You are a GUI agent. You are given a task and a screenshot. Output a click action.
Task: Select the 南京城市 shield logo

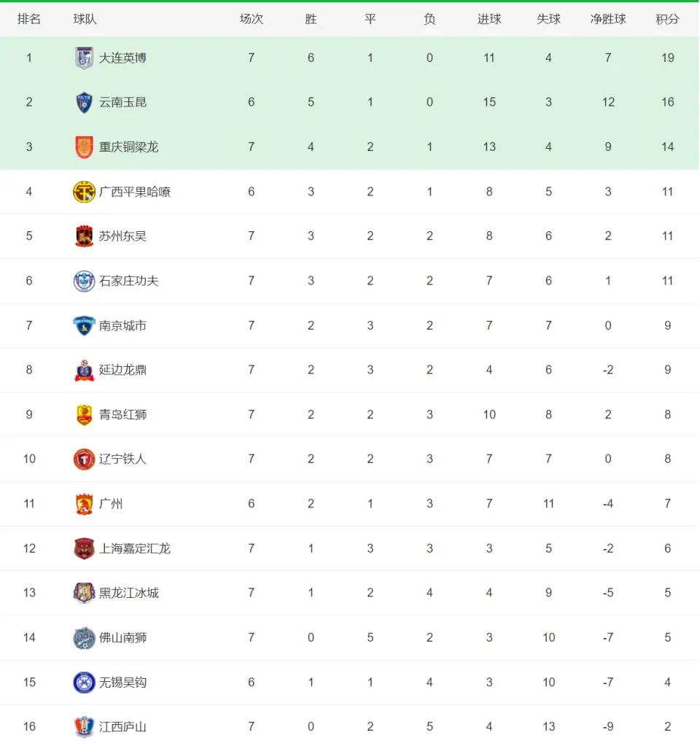click(85, 325)
